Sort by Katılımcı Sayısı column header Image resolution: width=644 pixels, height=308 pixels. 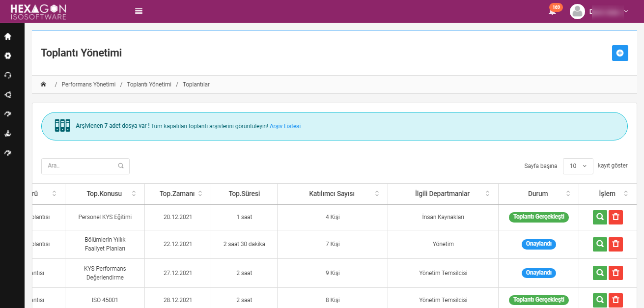[338, 194]
